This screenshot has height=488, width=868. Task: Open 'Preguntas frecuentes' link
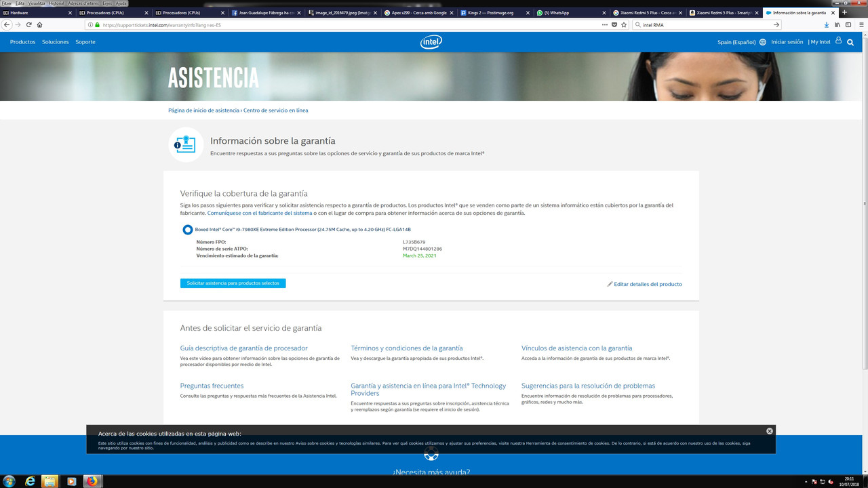(x=212, y=386)
